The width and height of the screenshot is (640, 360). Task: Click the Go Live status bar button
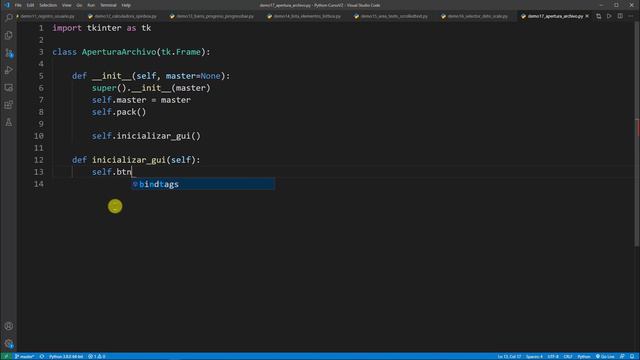(605, 356)
